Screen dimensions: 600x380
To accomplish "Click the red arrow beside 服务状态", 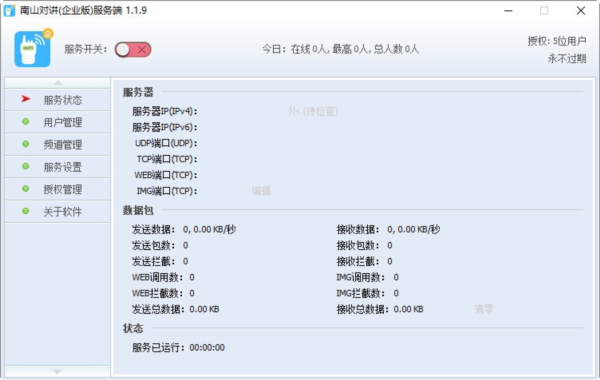I will click(x=26, y=99).
